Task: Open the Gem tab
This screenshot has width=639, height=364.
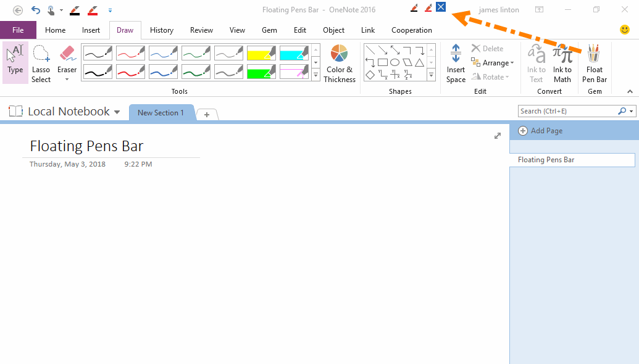Action: point(269,30)
